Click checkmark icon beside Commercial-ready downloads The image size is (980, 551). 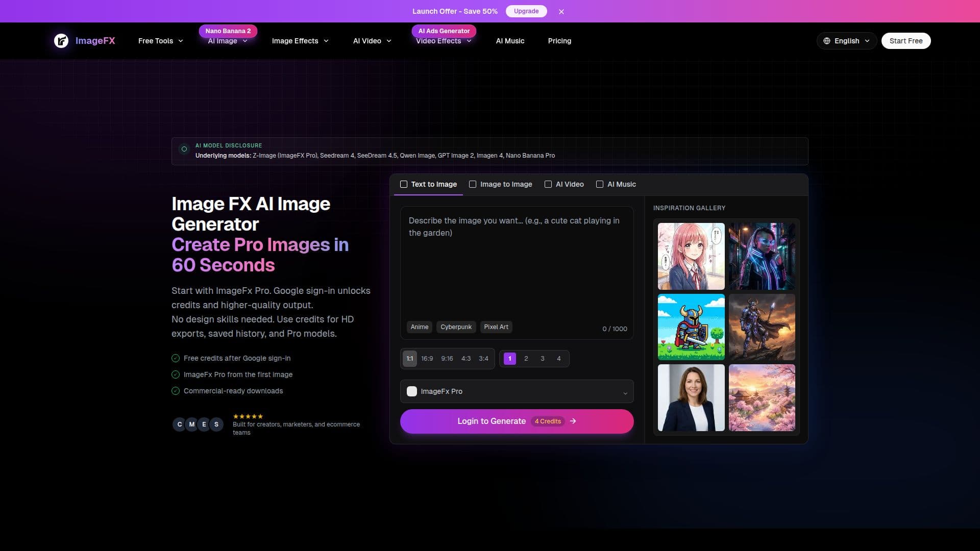tap(176, 391)
